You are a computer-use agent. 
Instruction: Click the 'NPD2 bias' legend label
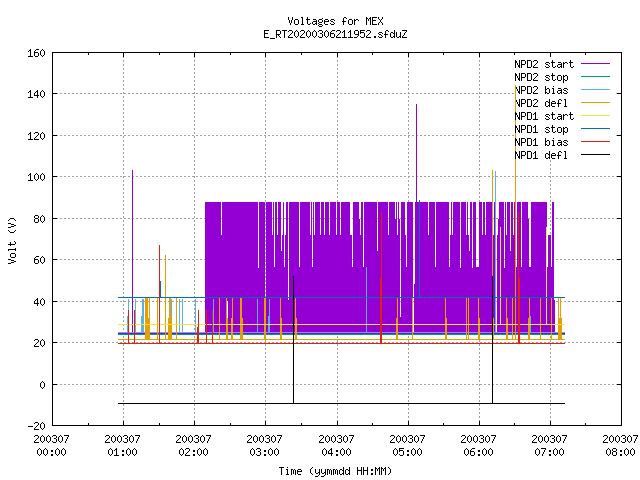click(541, 90)
